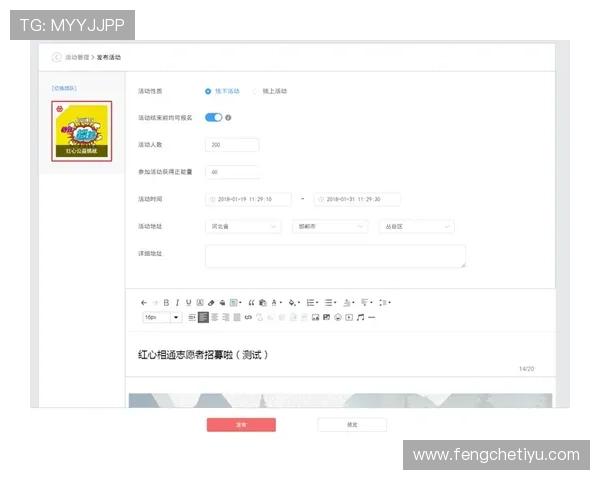The height and width of the screenshot is (480, 600).
Task: Insert a video with play icon
Action: pyautogui.click(x=349, y=317)
